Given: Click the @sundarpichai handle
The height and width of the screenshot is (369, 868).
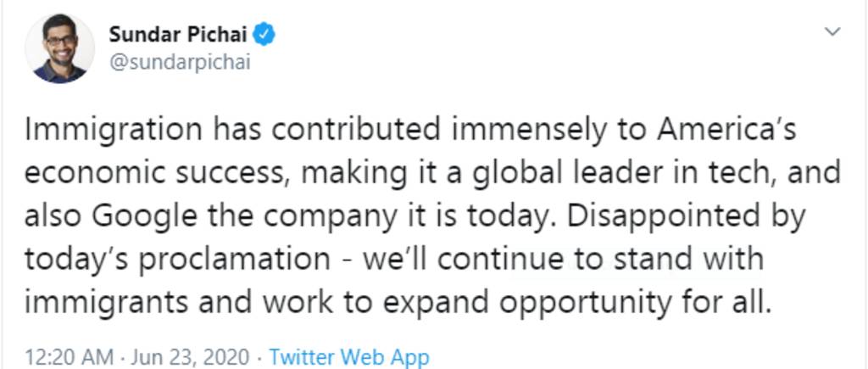Looking at the screenshot, I should [180, 63].
